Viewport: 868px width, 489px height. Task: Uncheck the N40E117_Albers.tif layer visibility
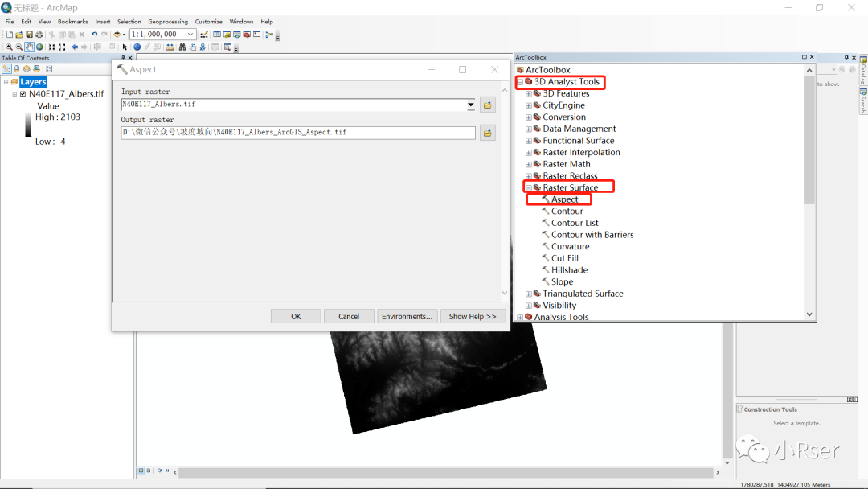(x=23, y=94)
